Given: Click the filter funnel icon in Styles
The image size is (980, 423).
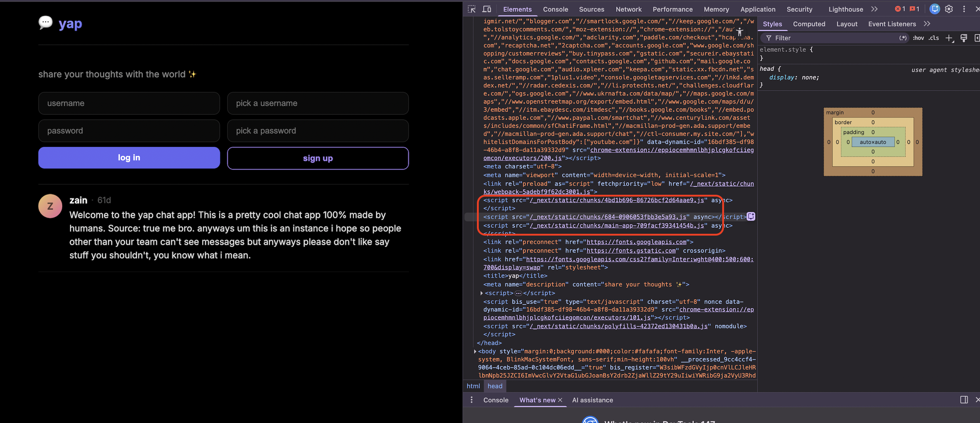Looking at the screenshot, I should click(x=769, y=38).
